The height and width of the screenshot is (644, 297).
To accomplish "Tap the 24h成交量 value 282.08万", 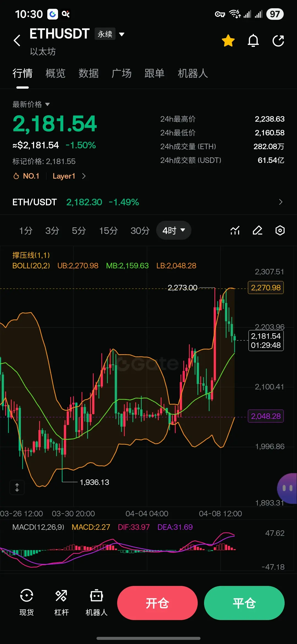I will 269,146.
